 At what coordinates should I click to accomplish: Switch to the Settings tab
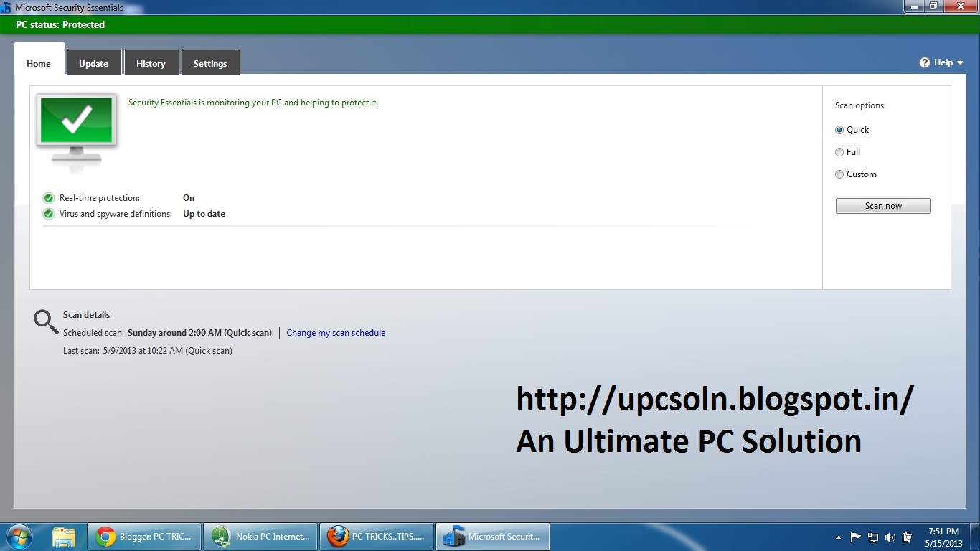tap(210, 63)
